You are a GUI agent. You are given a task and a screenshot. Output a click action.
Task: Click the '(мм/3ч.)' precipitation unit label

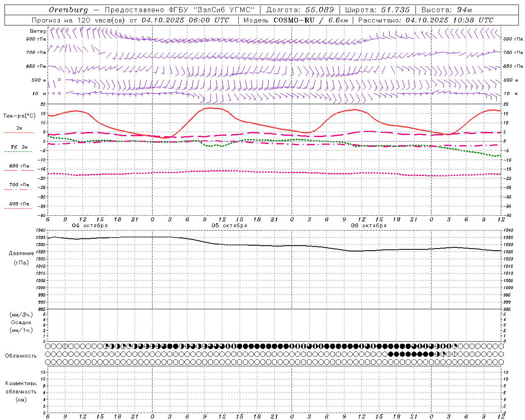pos(21,315)
